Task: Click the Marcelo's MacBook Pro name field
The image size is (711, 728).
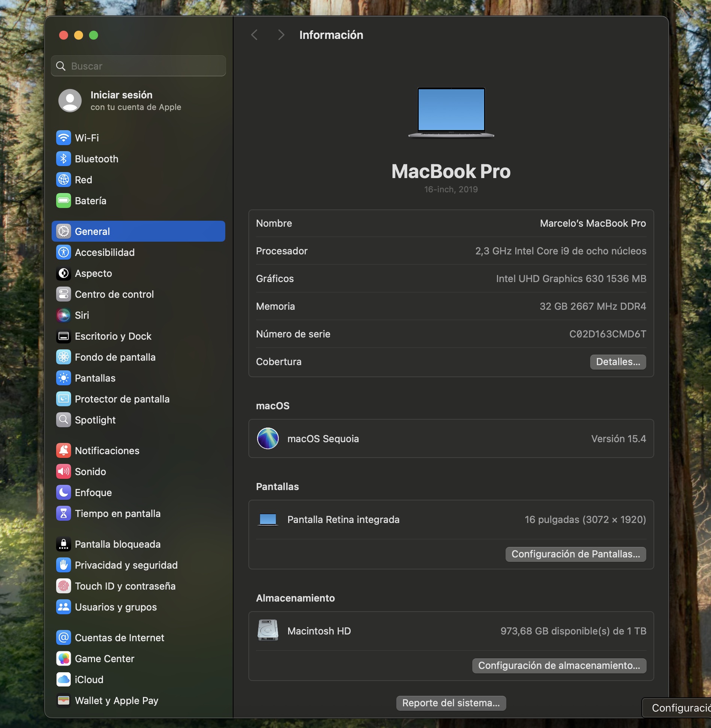Action: (592, 223)
